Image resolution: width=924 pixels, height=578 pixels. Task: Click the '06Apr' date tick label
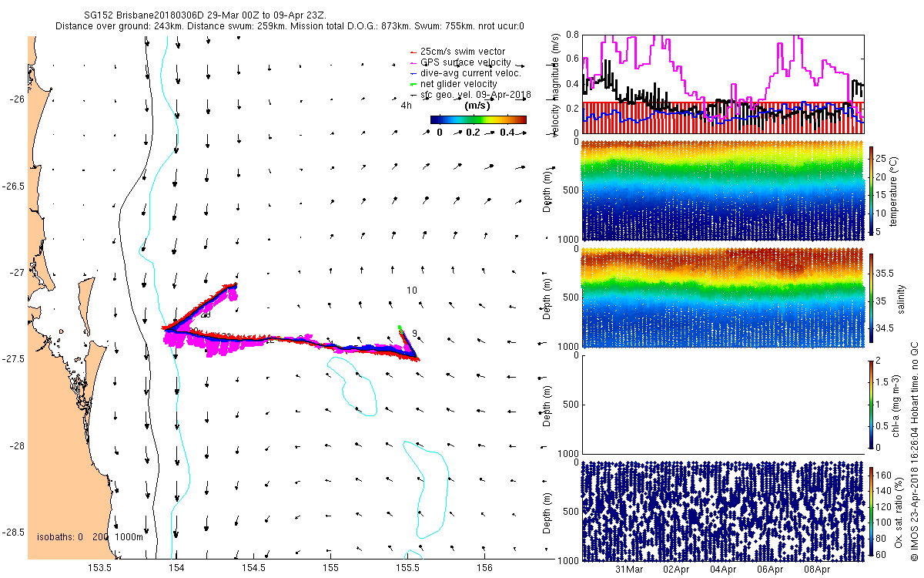(x=770, y=571)
